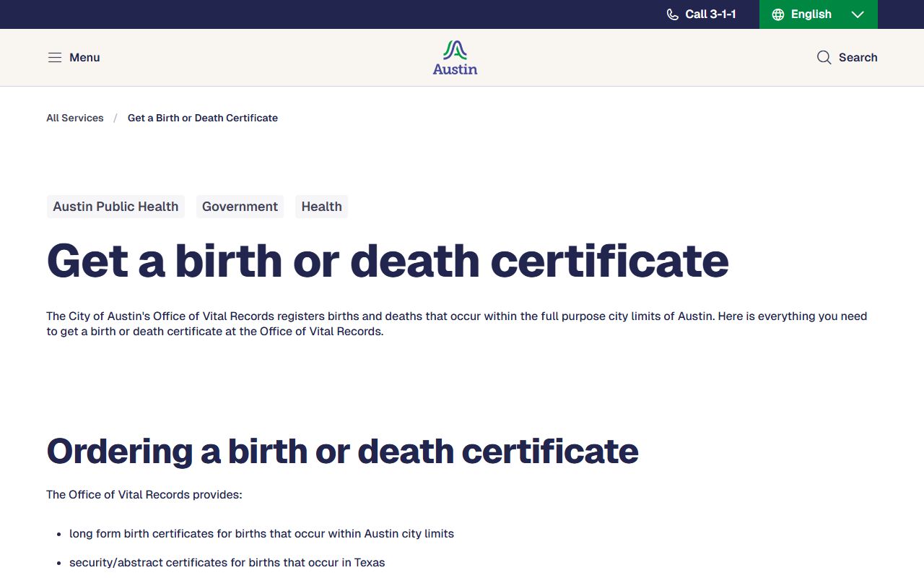Click 'The Office of Vital Records provides:' text
Screen dimensions: 924x578
click(x=144, y=495)
